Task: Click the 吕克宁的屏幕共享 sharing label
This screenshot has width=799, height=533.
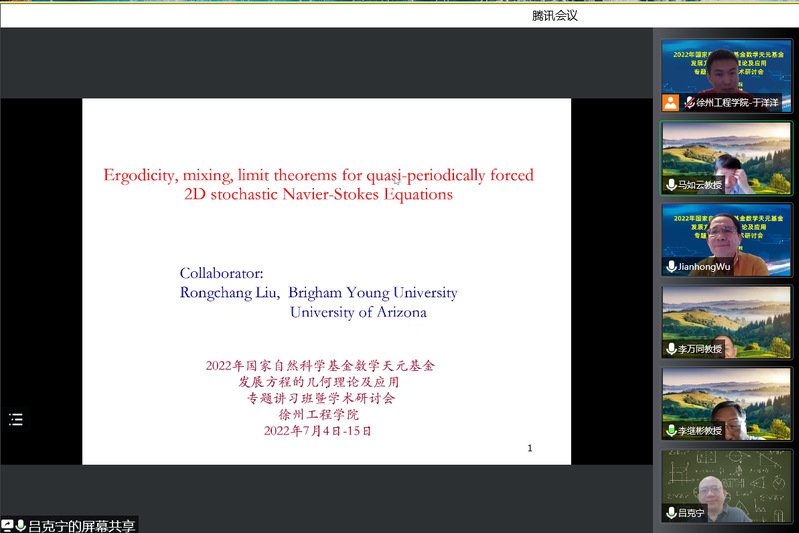Action: [81, 525]
